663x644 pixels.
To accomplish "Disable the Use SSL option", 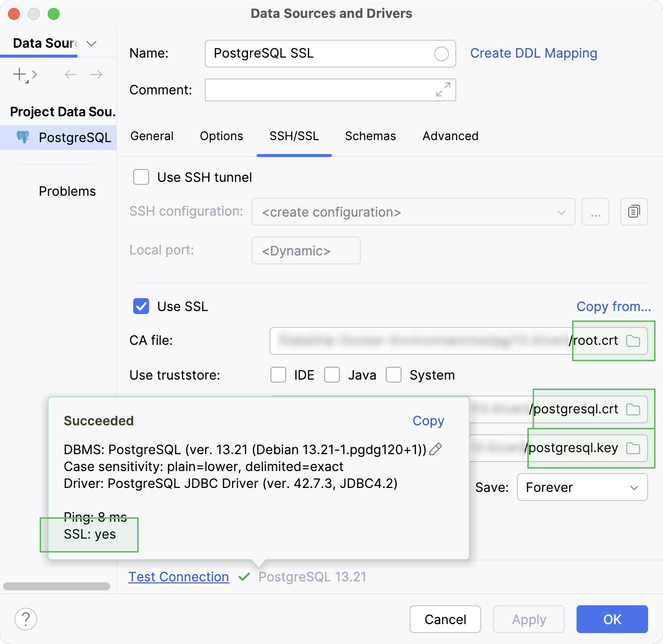I will point(141,306).
